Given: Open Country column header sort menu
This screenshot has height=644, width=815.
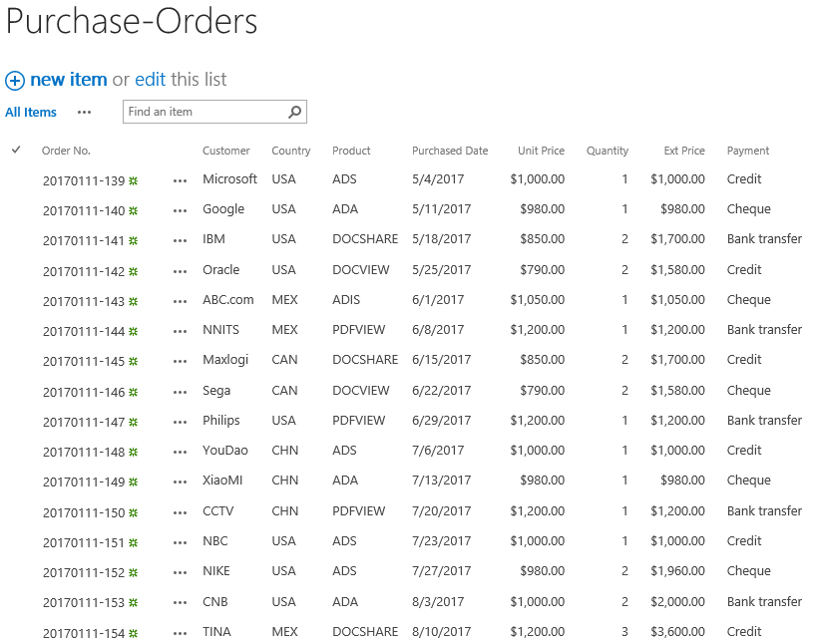Looking at the screenshot, I should click(290, 151).
